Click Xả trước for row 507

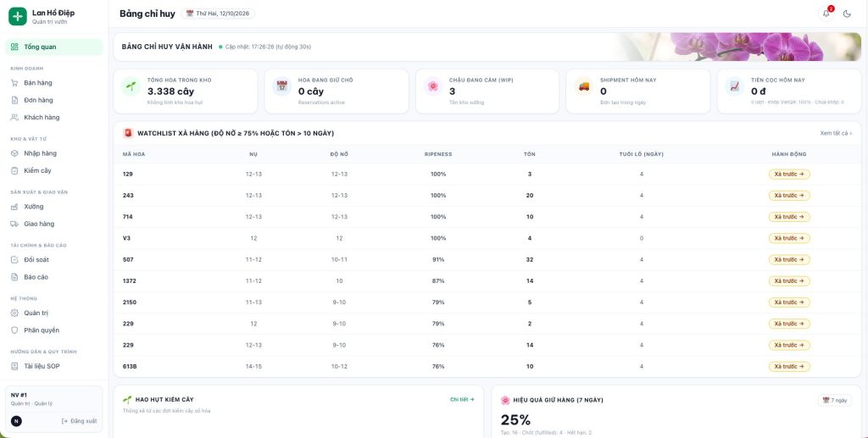[789, 259]
